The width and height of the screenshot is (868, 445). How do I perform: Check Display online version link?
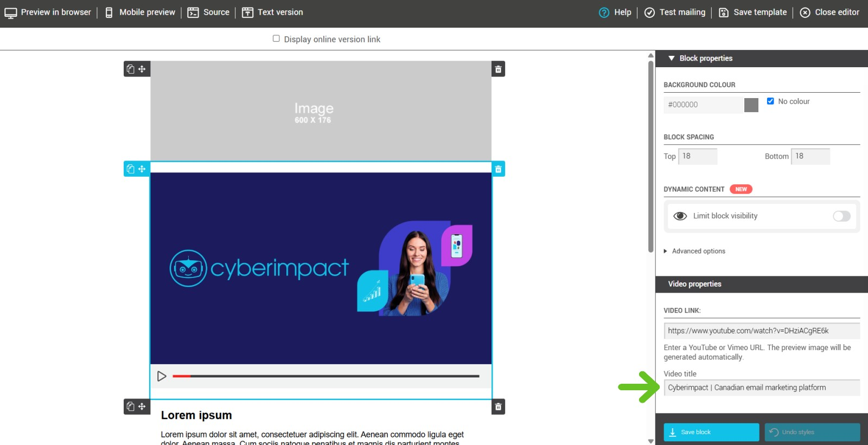276,38
